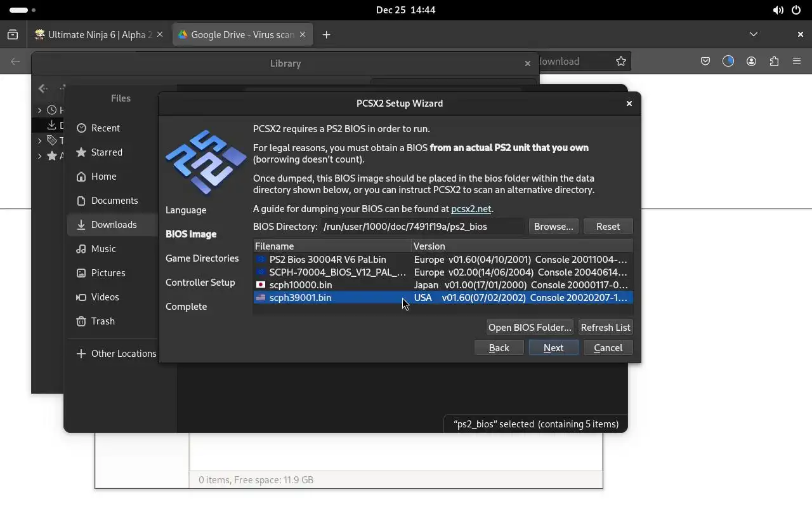Cancel the PCSX2 Setup Wizard

[x=608, y=347]
